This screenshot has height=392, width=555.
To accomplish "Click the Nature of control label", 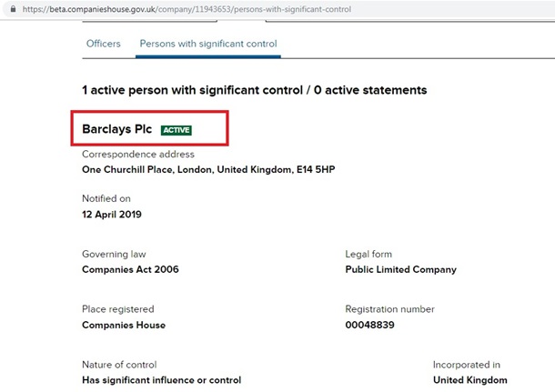I will pos(119,365).
